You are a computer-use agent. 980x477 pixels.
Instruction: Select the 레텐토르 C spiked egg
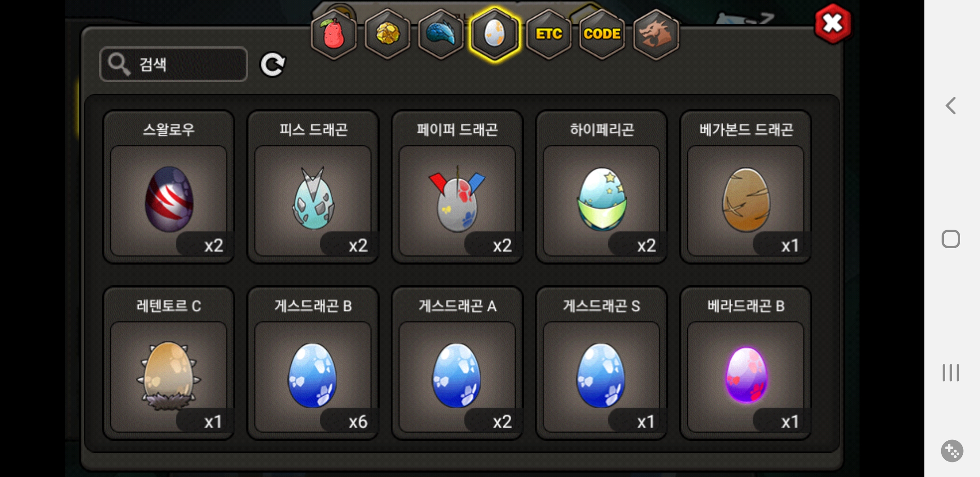pyautogui.click(x=169, y=363)
